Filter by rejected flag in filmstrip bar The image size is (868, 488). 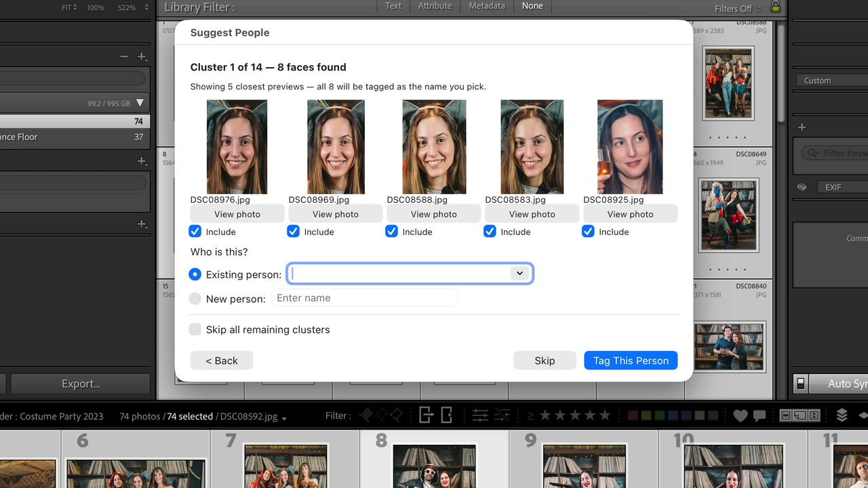(395, 415)
